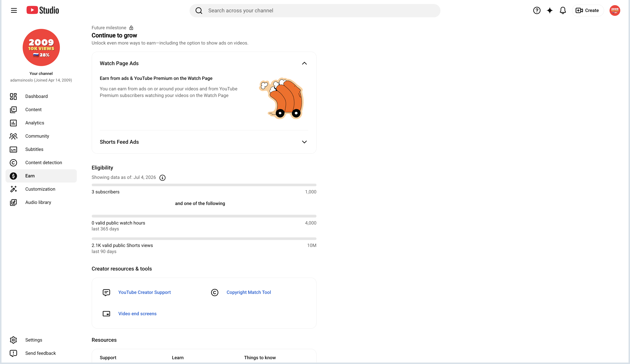This screenshot has width=630, height=364.
Task: Click the Create button
Action: point(587,10)
